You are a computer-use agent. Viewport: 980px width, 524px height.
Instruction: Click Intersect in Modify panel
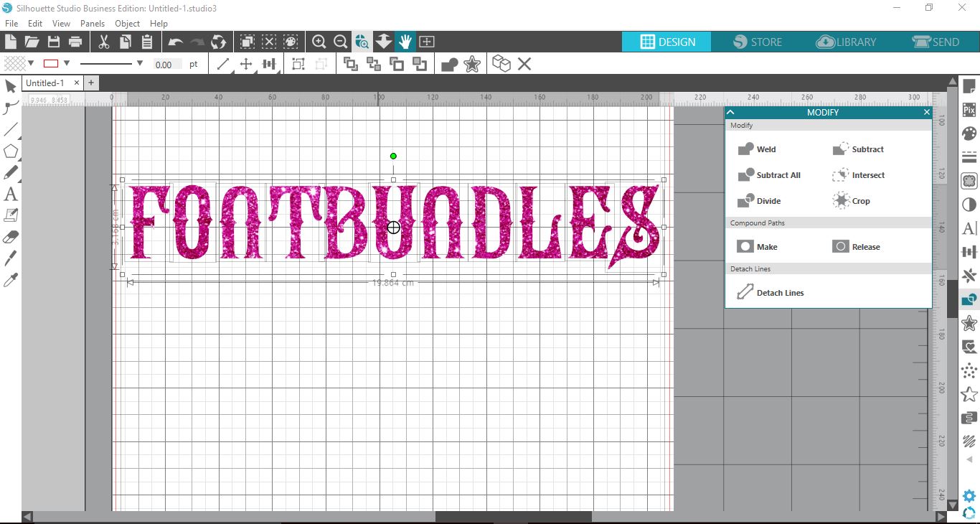859,175
